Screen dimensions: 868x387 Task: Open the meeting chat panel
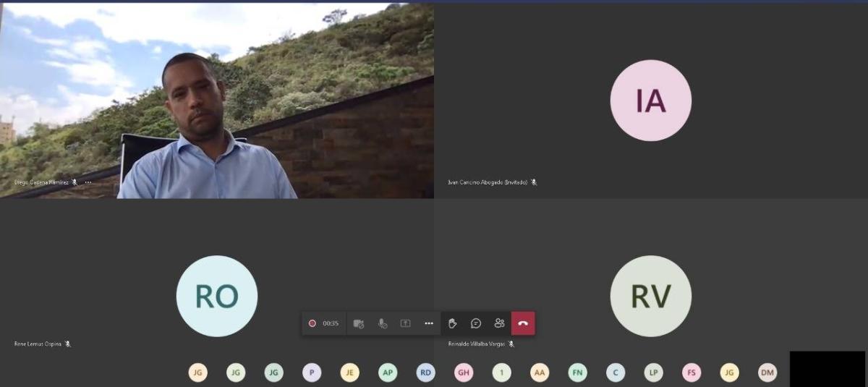coord(476,323)
